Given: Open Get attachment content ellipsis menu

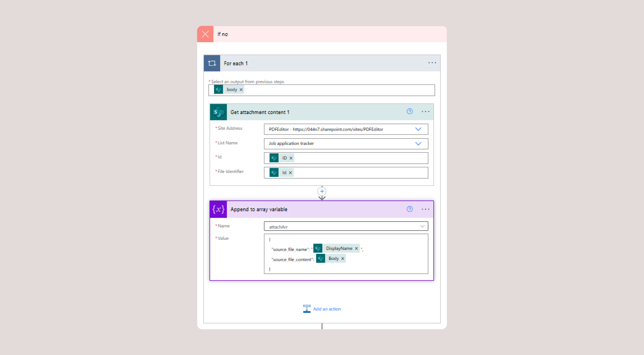Looking at the screenshot, I should click(x=425, y=112).
